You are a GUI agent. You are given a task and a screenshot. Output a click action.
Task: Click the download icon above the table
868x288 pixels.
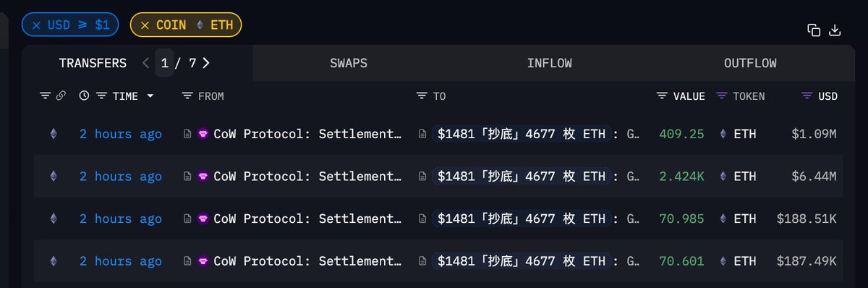[835, 30]
